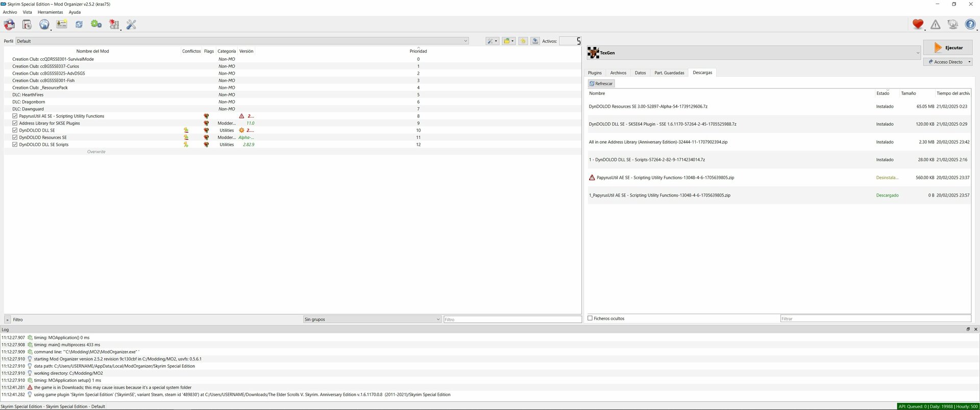This screenshot has width=980, height=410.
Task: Open the Change Game instance manager icon
Action: tap(9, 25)
